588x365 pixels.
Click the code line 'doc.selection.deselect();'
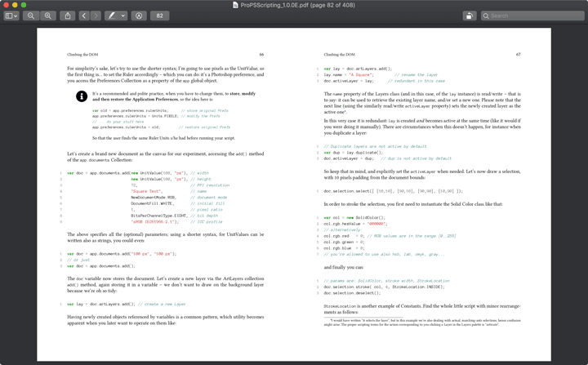point(352,293)
